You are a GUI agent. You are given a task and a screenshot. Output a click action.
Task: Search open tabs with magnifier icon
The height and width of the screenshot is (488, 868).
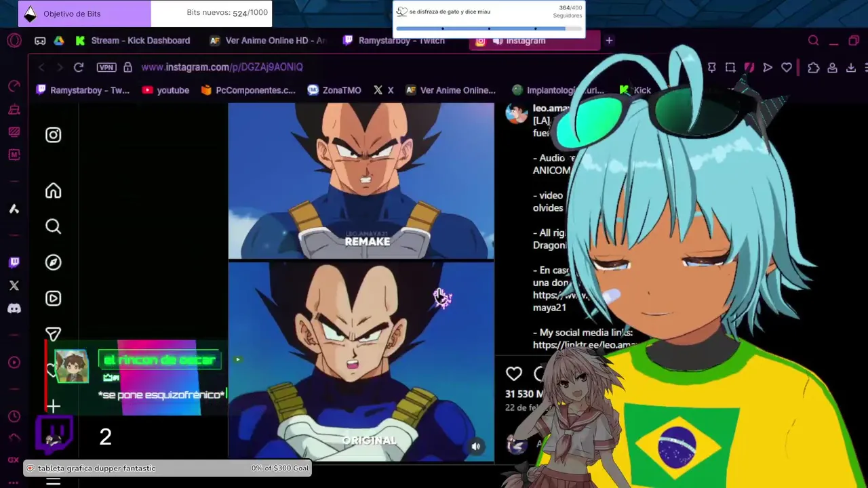(x=814, y=41)
